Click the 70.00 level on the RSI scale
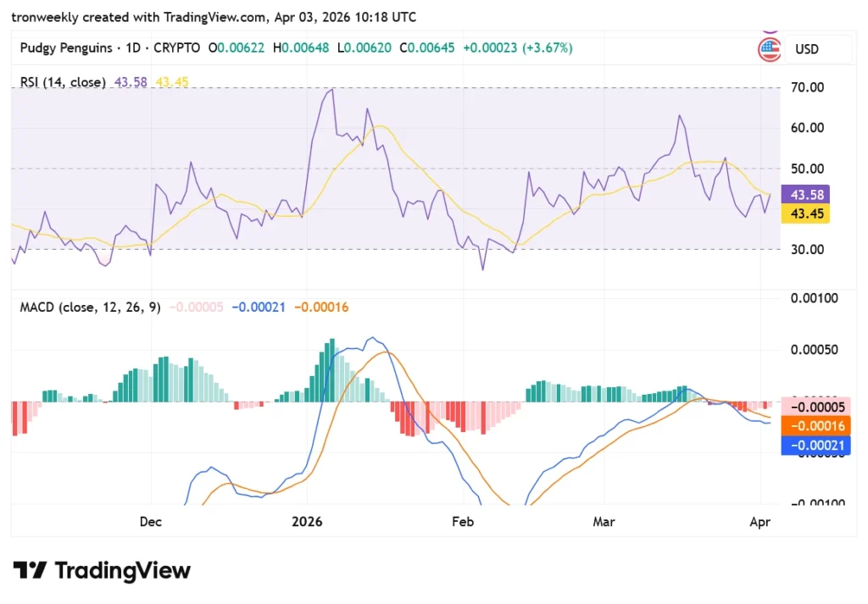Image resolution: width=868 pixels, height=604 pixels. (x=807, y=87)
